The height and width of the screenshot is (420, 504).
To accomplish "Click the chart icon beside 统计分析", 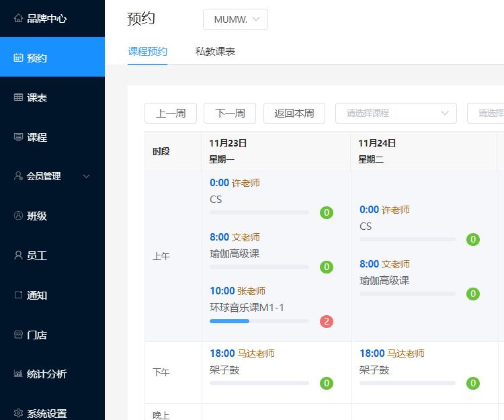I will point(18,374).
